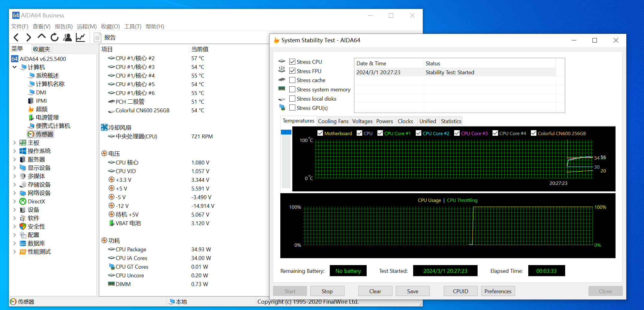Expand the 网络设备 network node
This screenshot has height=310, width=644.
point(14,193)
